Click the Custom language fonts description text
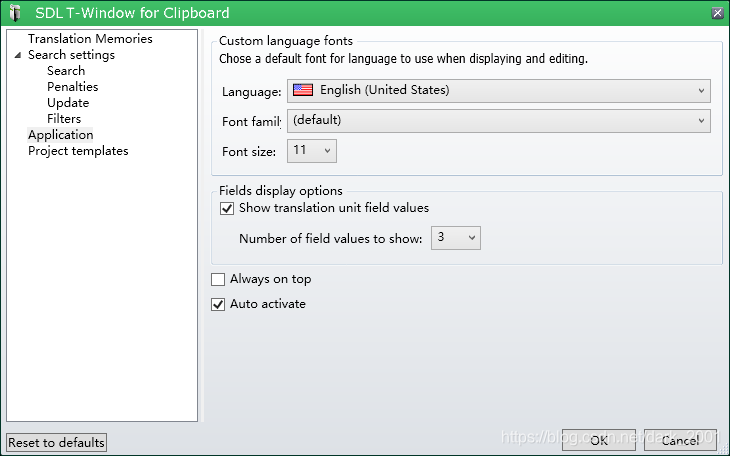The image size is (730, 456). tap(403, 59)
